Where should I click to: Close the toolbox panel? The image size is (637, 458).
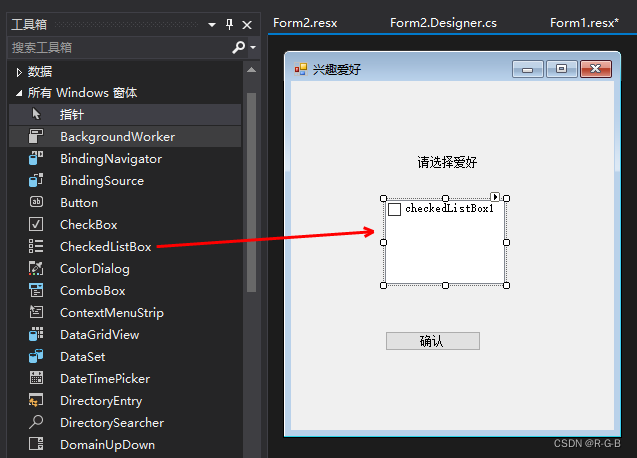[x=247, y=25]
